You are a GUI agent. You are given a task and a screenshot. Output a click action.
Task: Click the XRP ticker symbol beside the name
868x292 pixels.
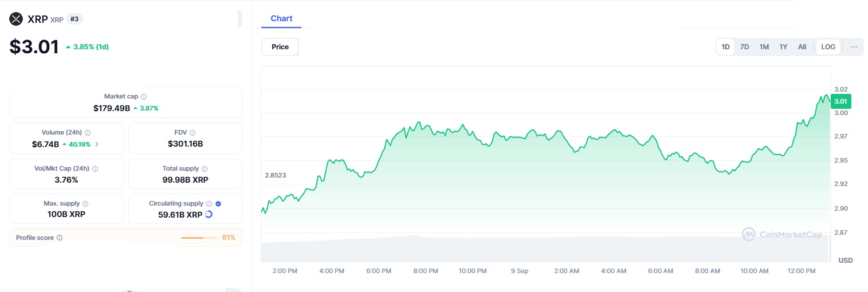coord(57,19)
